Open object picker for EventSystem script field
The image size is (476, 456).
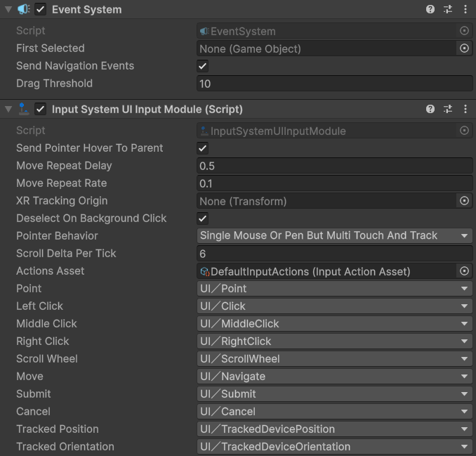coord(464,31)
